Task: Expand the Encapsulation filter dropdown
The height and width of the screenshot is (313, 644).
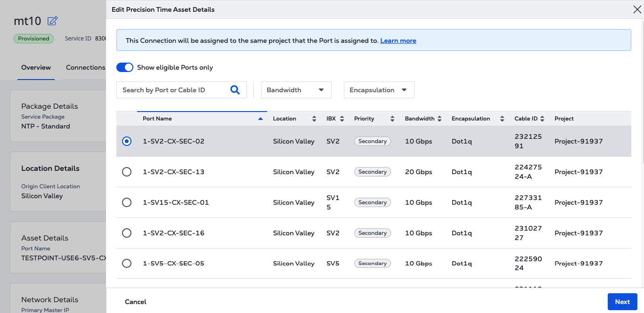Action: point(379,90)
